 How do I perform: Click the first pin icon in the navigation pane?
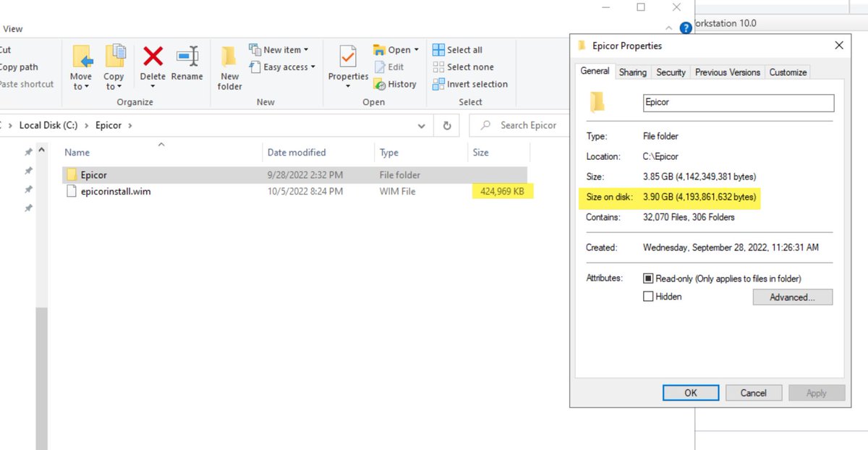[28, 152]
